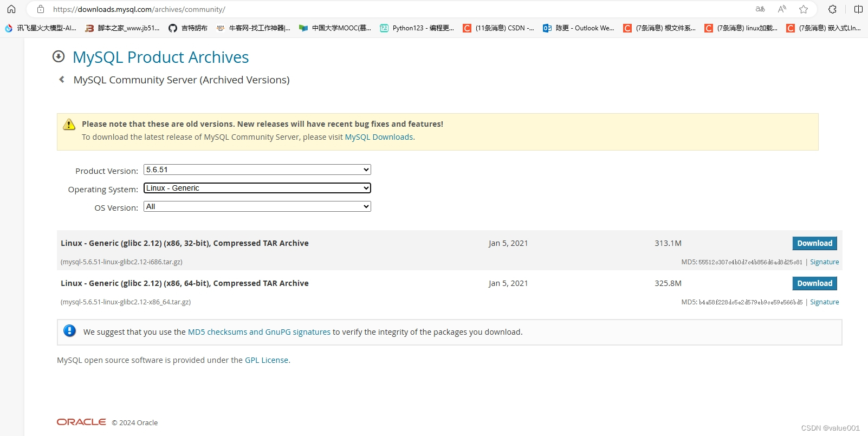Image resolution: width=868 pixels, height=436 pixels.
Task: Click MySQL Community Server (Archived Versions) text
Action: [x=182, y=80]
